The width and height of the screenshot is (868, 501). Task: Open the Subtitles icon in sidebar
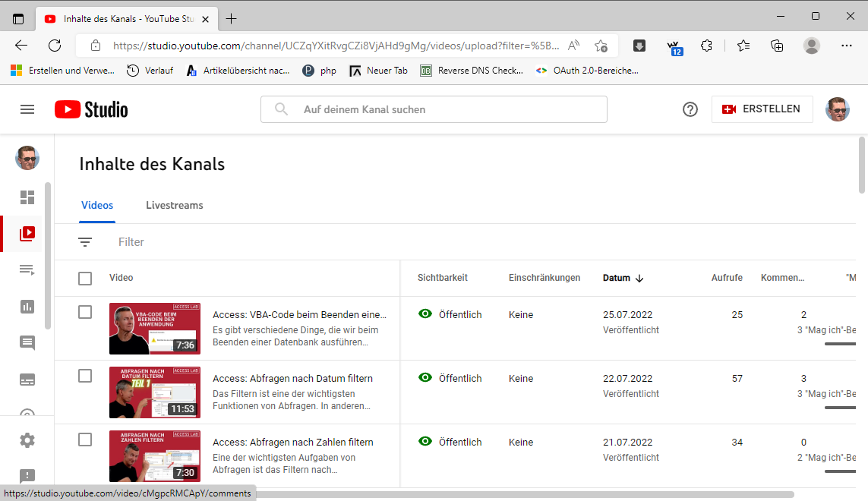coord(27,380)
